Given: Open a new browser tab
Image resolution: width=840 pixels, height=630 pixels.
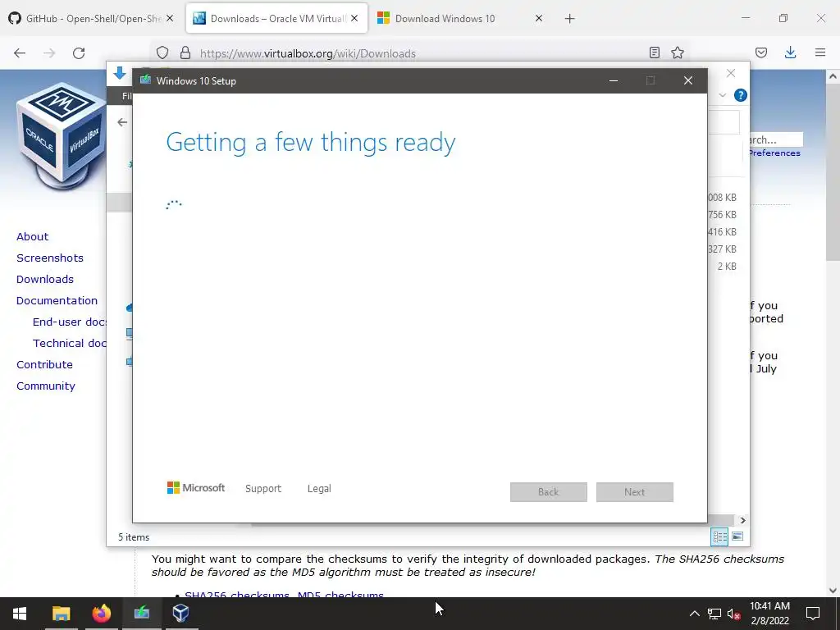Looking at the screenshot, I should [x=569, y=19].
